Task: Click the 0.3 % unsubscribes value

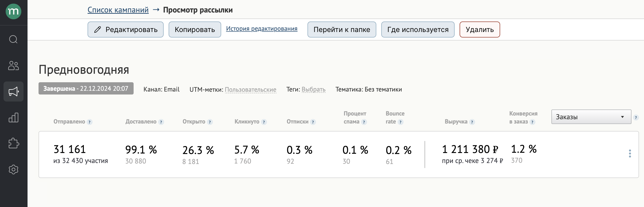Action: tap(299, 150)
